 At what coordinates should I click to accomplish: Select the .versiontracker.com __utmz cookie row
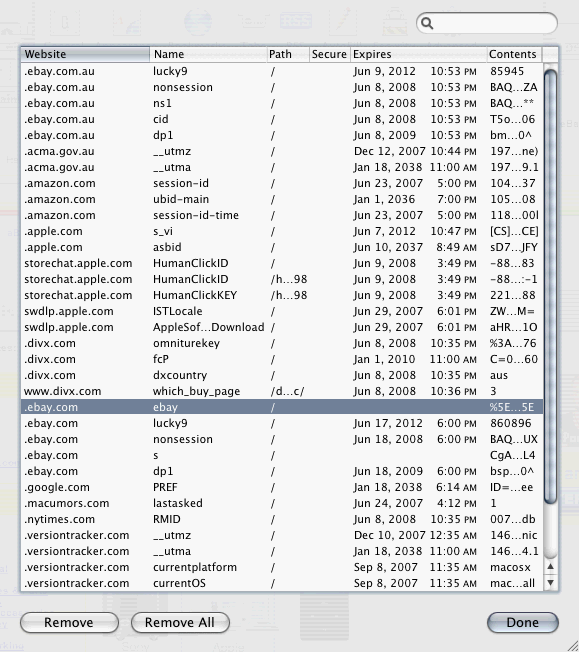(282, 536)
